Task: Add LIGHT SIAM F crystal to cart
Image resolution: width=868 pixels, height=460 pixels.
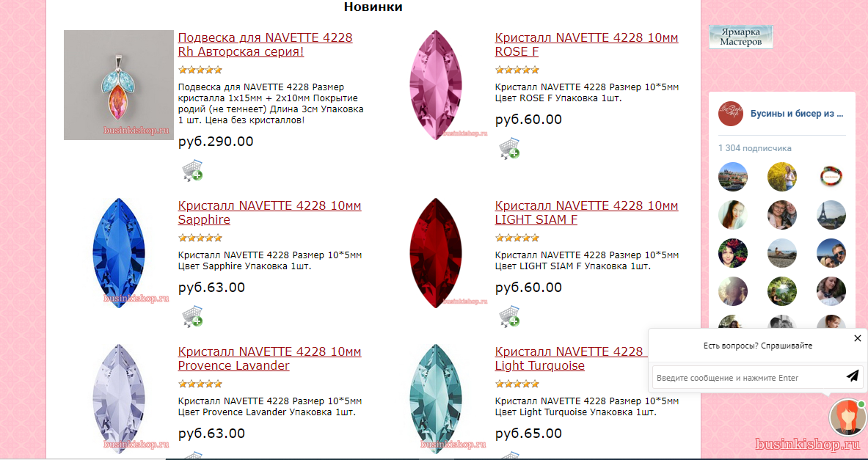Action: [x=508, y=316]
